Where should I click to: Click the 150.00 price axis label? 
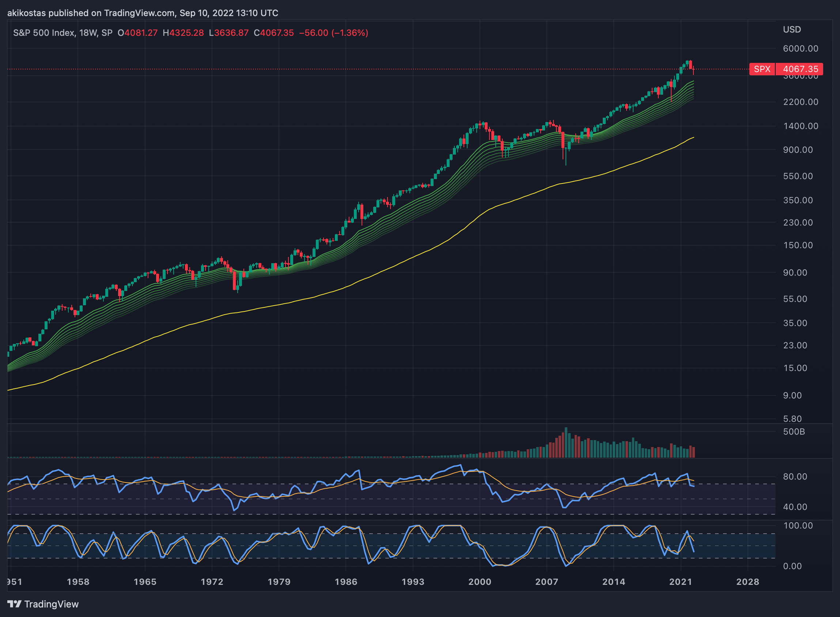(798, 245)
